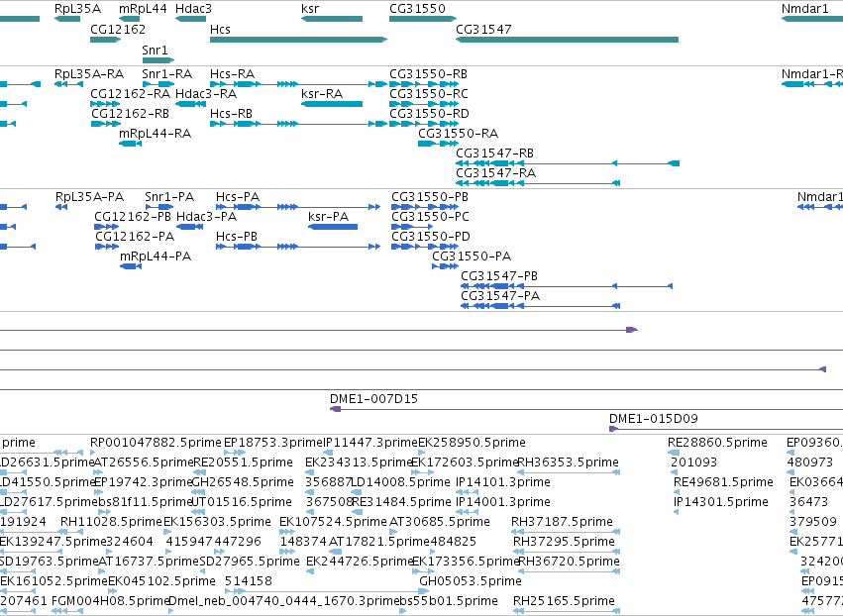Viewport: 843px width, 616px height.
Task: Select the IP11447.3prime EST label
Action: click(x=369, y=443)
